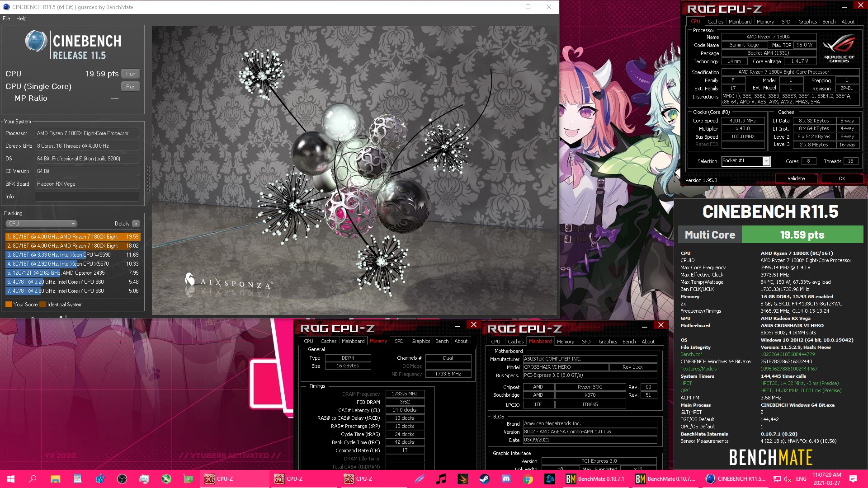Open the Windows Start menu

11,479
